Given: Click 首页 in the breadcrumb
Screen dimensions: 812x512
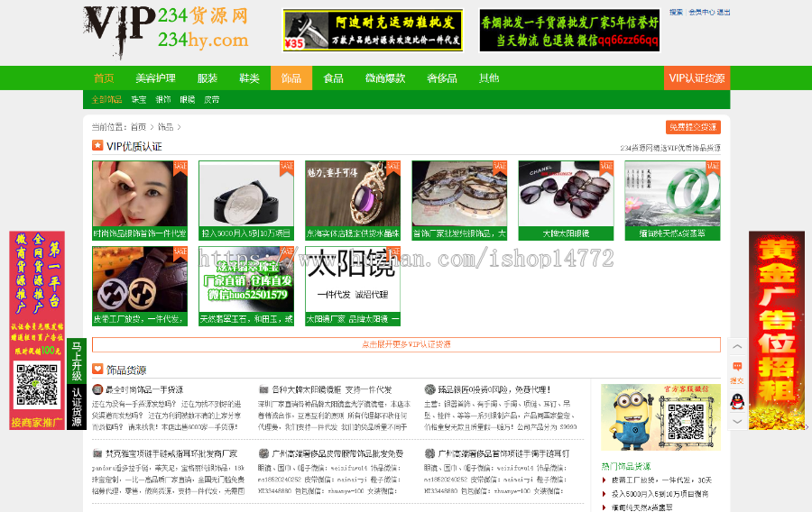Looking at the screenshot, I should (x=138, y=127).
